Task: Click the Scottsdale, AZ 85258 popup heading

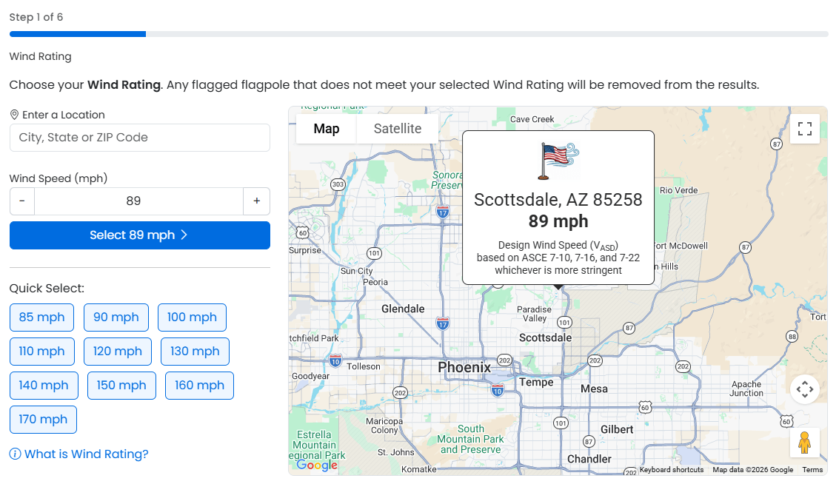Action: (x=558, y=200)
